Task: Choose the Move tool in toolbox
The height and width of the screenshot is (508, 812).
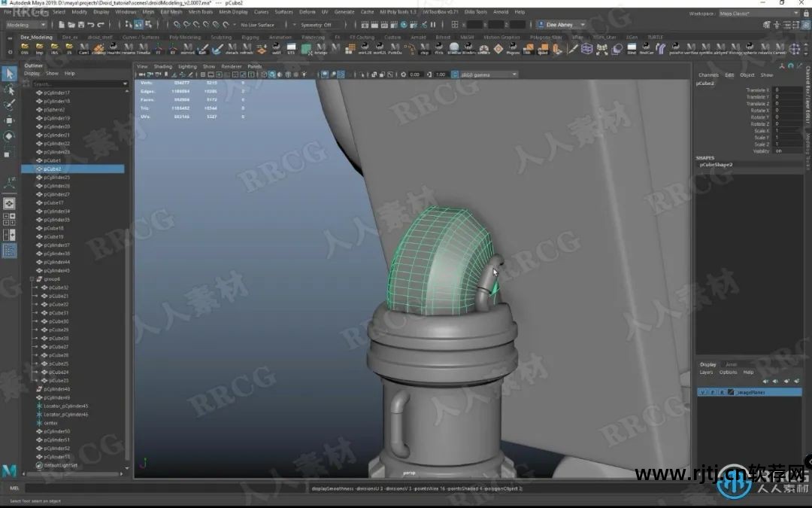Action: [9, 120]
